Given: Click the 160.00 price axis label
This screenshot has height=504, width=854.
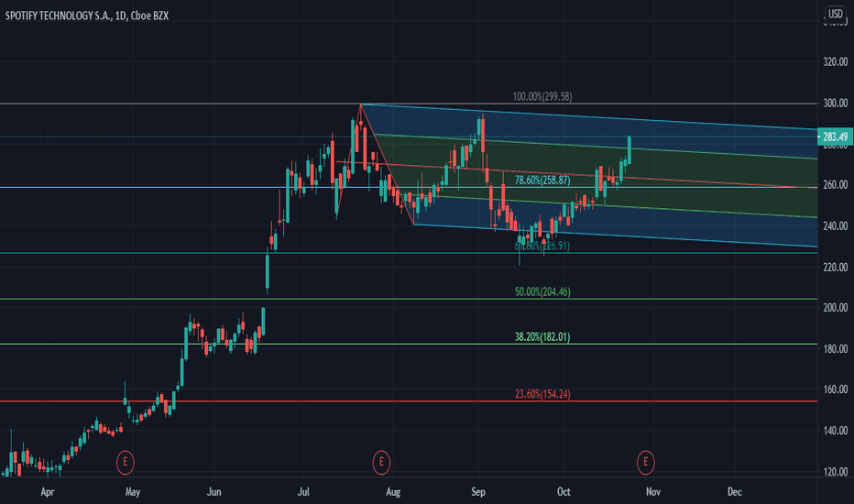Looking at the screenshot, I should pos(835,389).
